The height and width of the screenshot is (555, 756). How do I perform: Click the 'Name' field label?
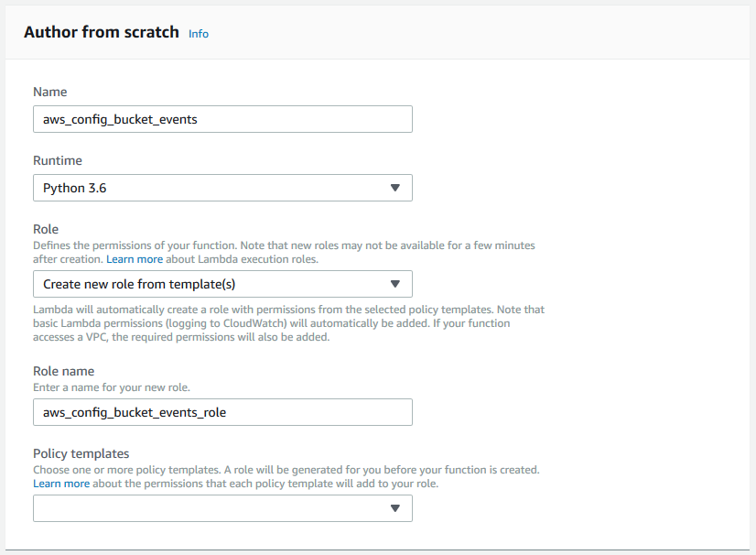click(x=50, y=92)
